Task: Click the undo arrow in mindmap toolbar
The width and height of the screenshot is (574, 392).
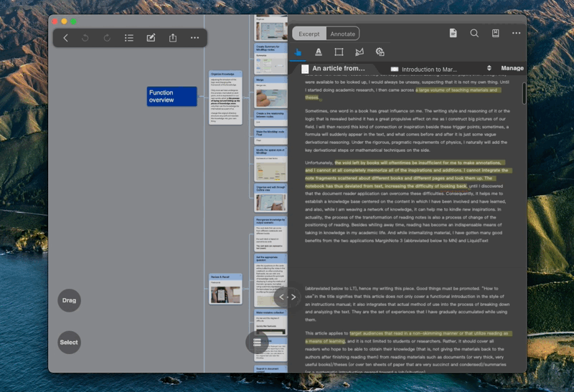Action: click(85, 38)
